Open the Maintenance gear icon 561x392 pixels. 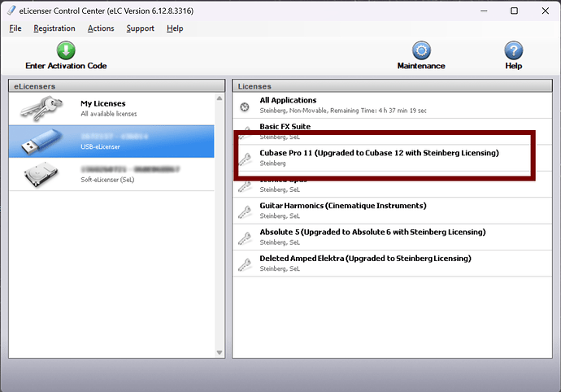(421, 50)
